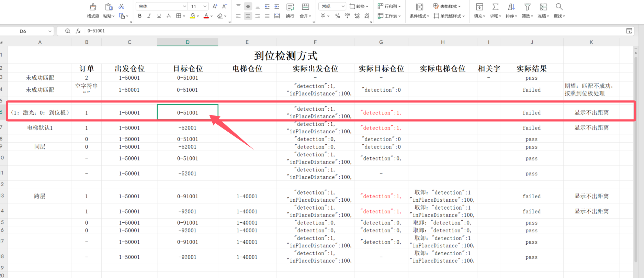Toggle Italic formatting
This screenshot has width=644, height=278.
coord(149,16)
